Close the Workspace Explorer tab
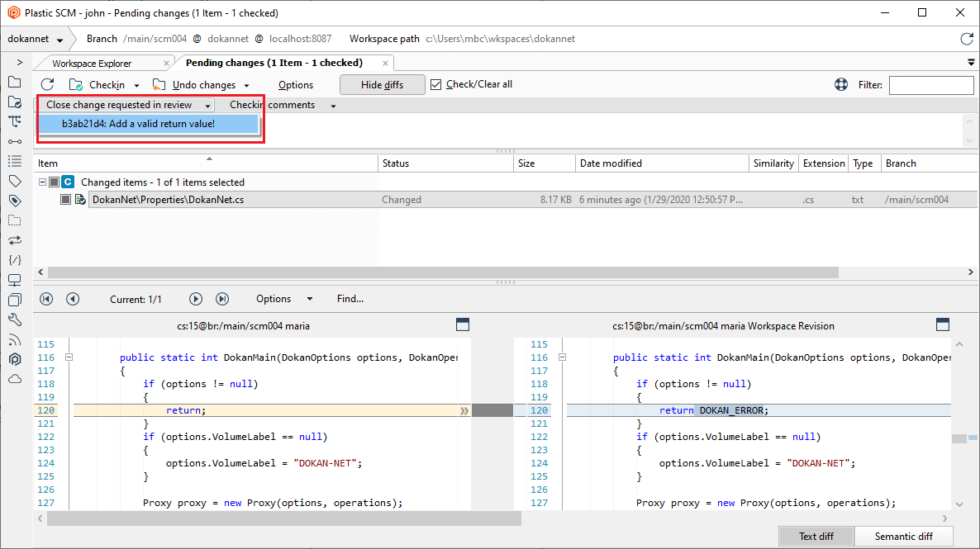Viewport: 980px width, 549px height. (166, 63)
